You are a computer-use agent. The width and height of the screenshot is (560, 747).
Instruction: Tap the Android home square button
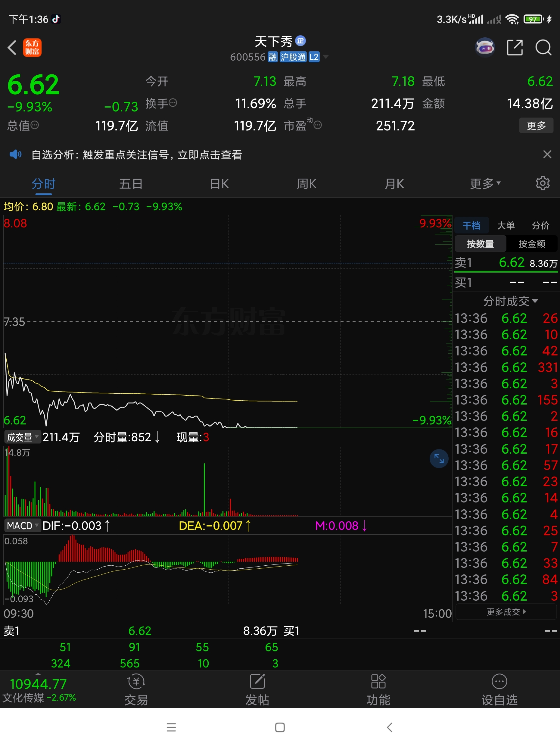pyautogui.click(x=280, y=727)
